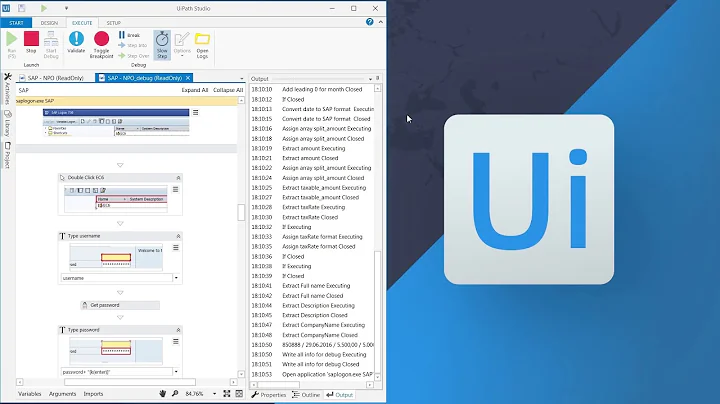Open the Arguments panel
This screenshot has height=404, width=720.
62,394
